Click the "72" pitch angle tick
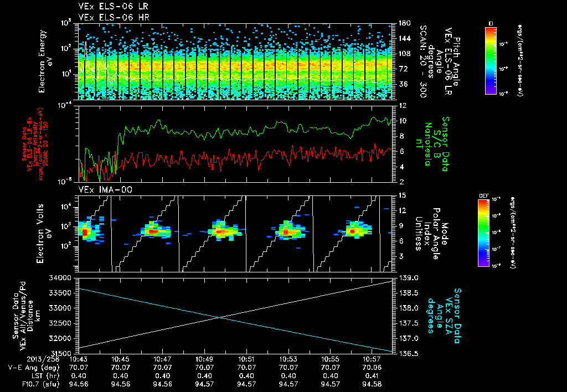The image size is (567, 392). (402, 69)
